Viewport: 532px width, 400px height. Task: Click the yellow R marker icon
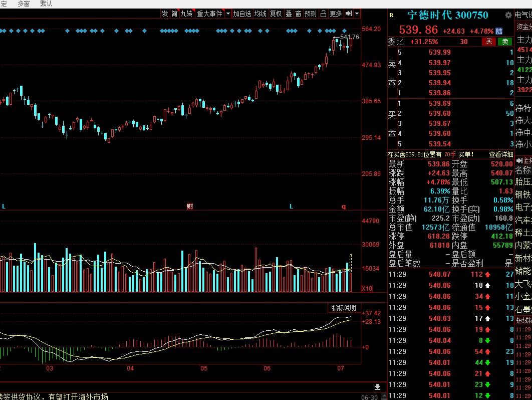[391, 15]
